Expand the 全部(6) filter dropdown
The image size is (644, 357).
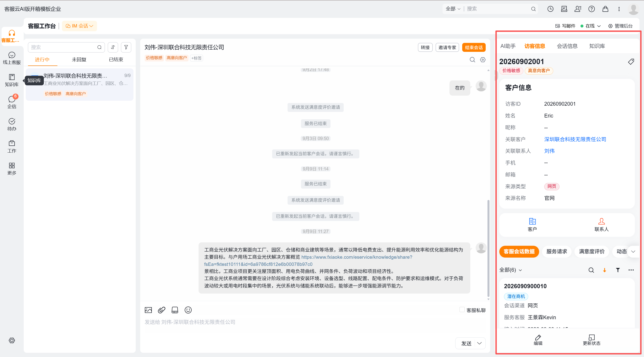point(511,270)
